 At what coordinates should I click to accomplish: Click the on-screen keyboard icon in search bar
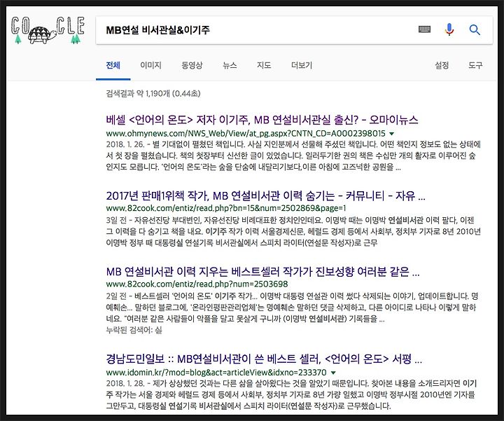(424, 29)
